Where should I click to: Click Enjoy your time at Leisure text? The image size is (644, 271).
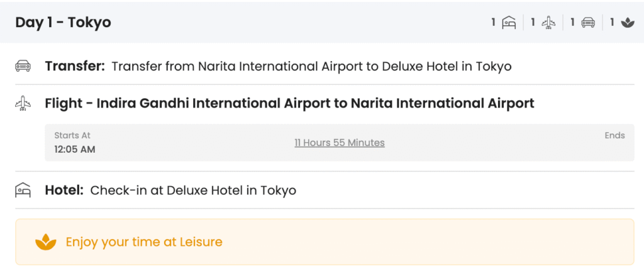(144, 242)
